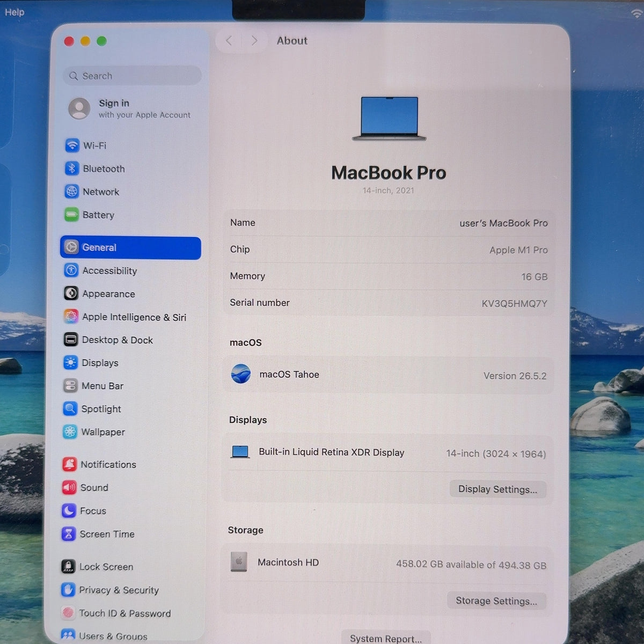Click the Version 26.5.2 text
The height and width of the screenshot is (644, 644).
click(515, 376)
